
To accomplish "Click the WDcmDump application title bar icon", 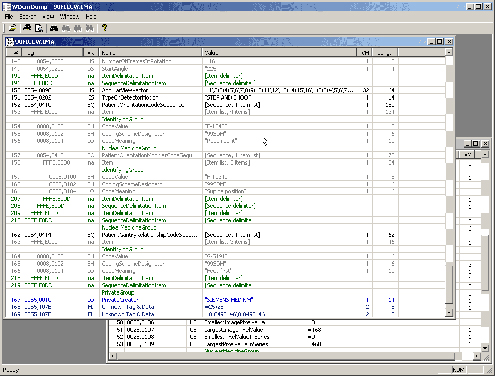I will click(7, 6).
